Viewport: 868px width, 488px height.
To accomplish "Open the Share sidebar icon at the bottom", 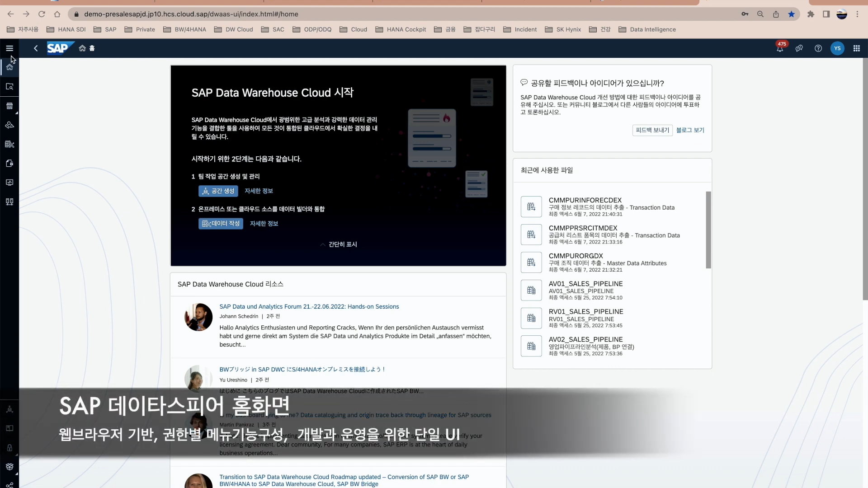I will point(9,484).
